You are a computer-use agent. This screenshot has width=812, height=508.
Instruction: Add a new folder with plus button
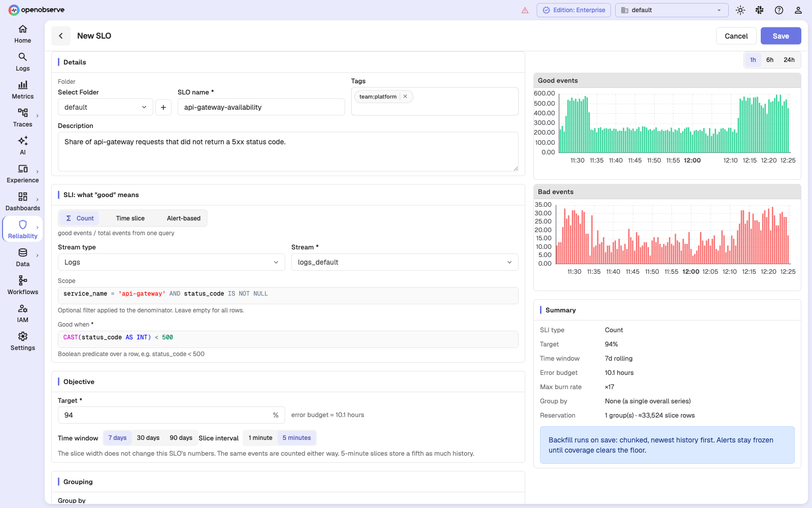click(163, 107)
